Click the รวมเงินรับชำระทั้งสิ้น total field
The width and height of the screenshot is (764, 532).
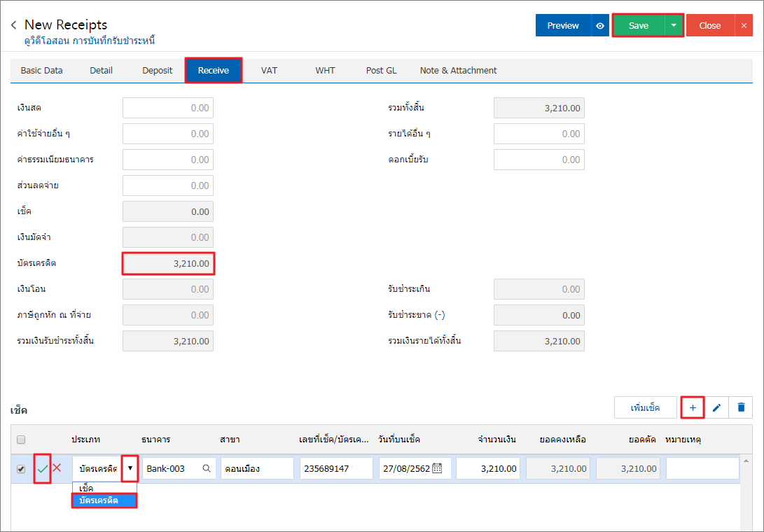click(168, 341)
